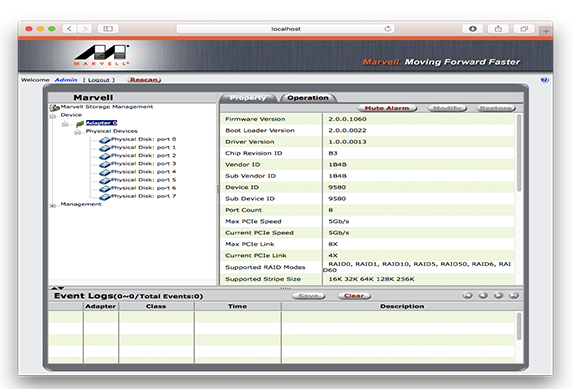This screenshot has height=389, width=572.
Task: Click Marvell Storage Management tree label
Action: pos(107,107)
